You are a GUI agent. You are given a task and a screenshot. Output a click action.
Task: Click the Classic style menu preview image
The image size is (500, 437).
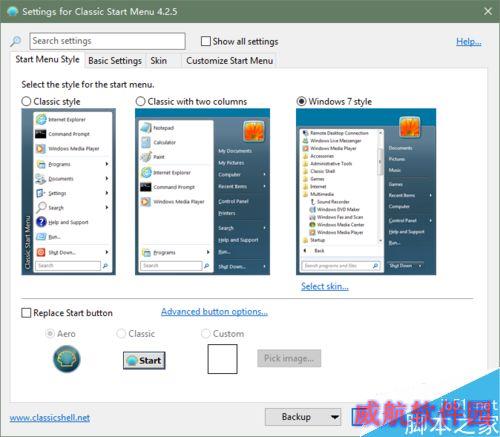click(x=69, y=192)
